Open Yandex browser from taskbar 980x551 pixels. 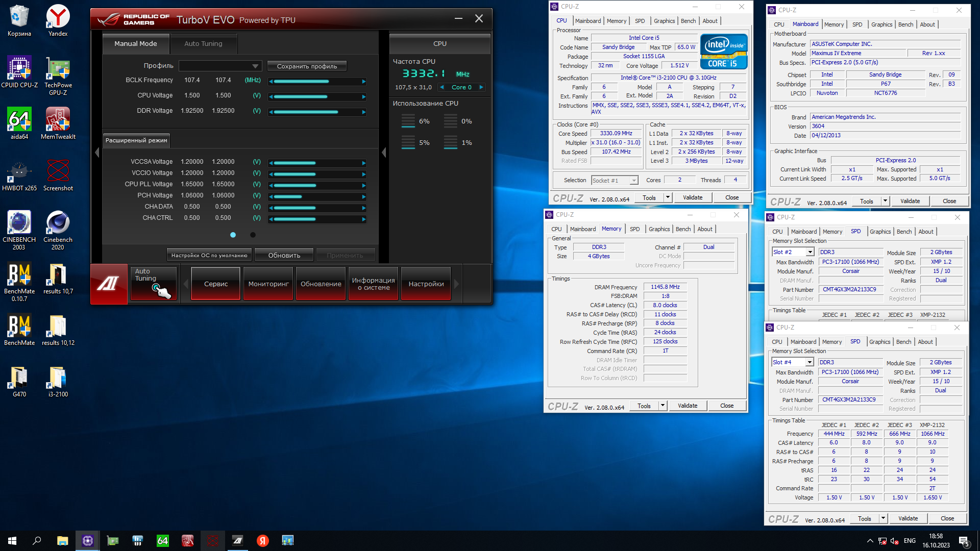263,541
